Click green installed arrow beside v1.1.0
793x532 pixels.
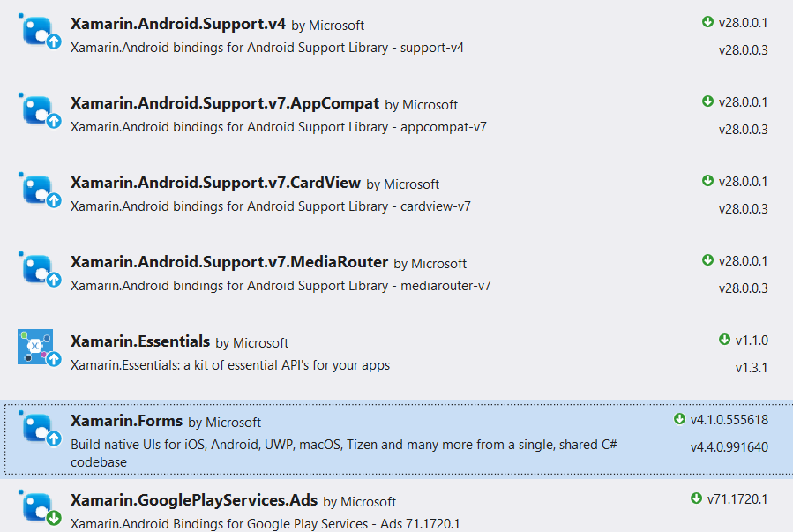click(x=725, y=340)
